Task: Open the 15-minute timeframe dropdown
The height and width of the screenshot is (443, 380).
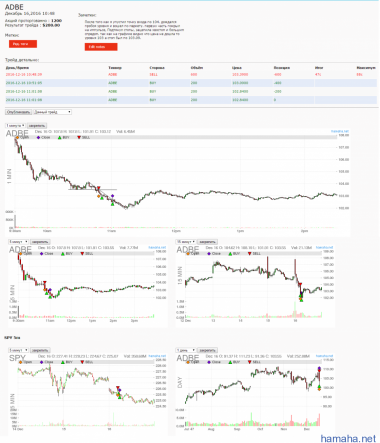Action: pyautogui.click(x=186, y=242)
